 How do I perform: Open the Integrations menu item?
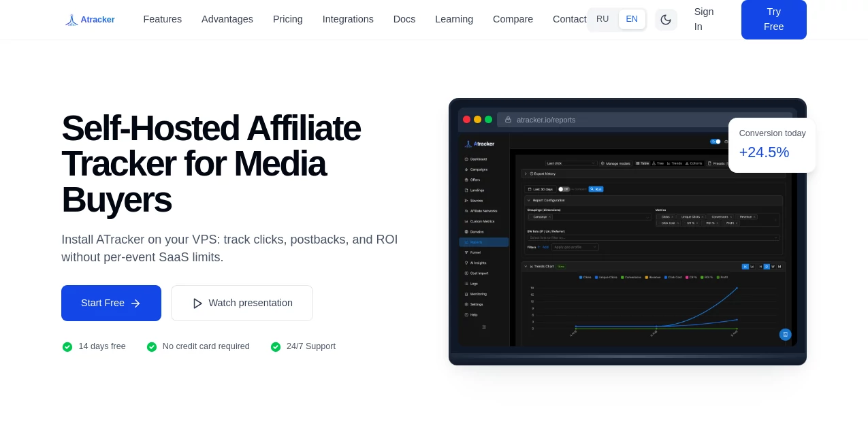click(348, 19)
